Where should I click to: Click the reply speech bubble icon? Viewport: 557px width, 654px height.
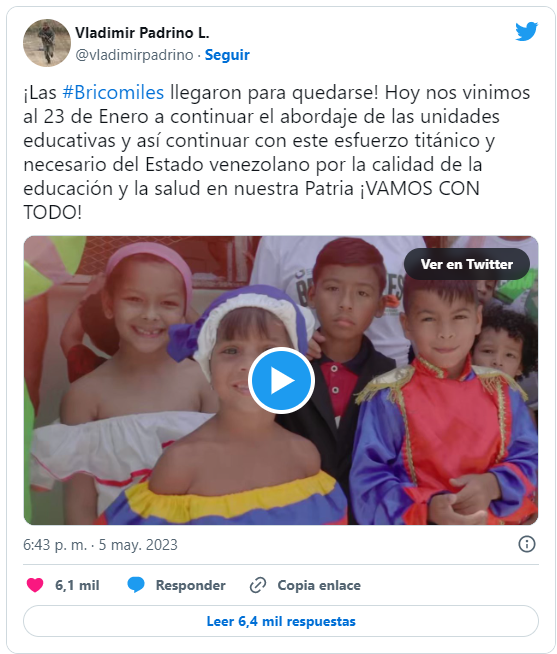point(136,585)
